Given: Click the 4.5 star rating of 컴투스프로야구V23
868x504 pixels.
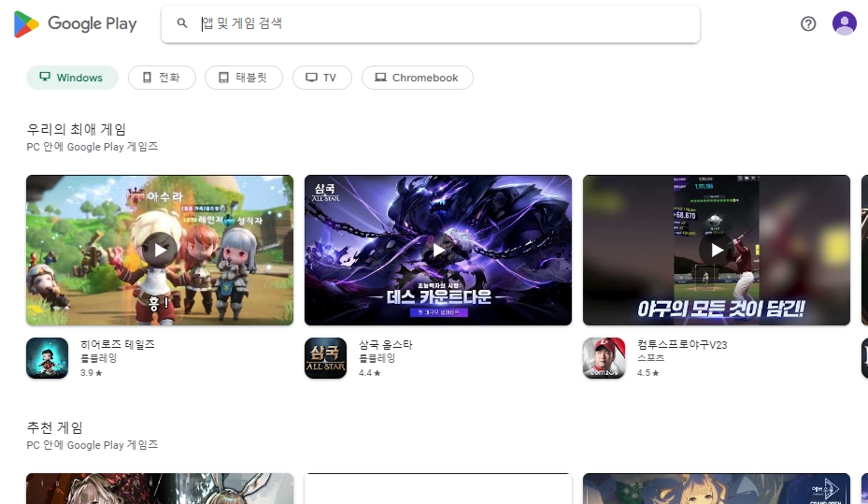Looking at the screenshot, I should [x=648, y=373].
